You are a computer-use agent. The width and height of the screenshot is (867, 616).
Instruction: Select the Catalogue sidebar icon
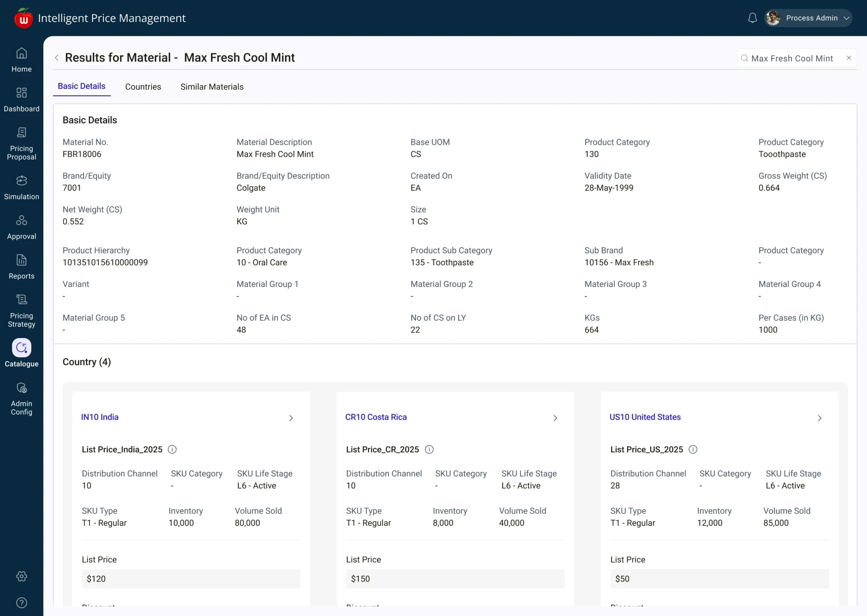coord(22,348)
